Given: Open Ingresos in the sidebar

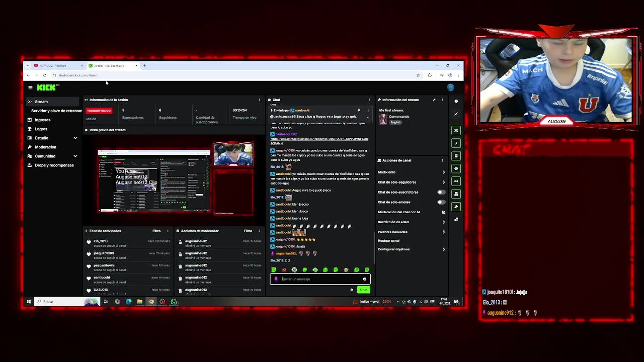Looking at the screenshot, I should [43, 120].
